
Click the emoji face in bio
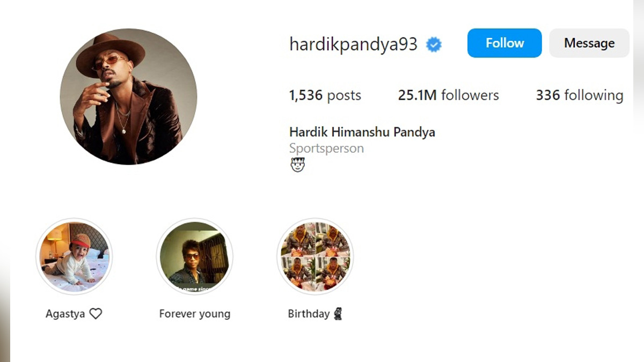coord(297,165)
